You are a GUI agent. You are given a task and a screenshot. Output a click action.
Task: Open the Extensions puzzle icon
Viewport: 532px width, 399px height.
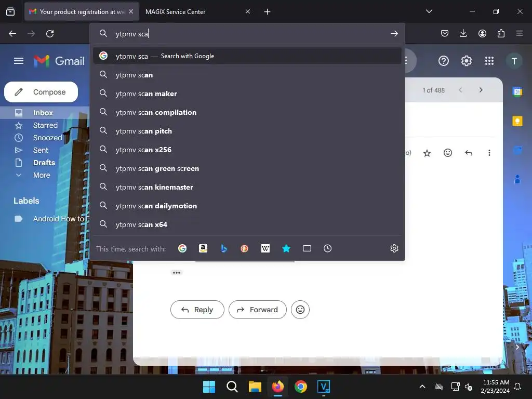click(x=501, y=33)
